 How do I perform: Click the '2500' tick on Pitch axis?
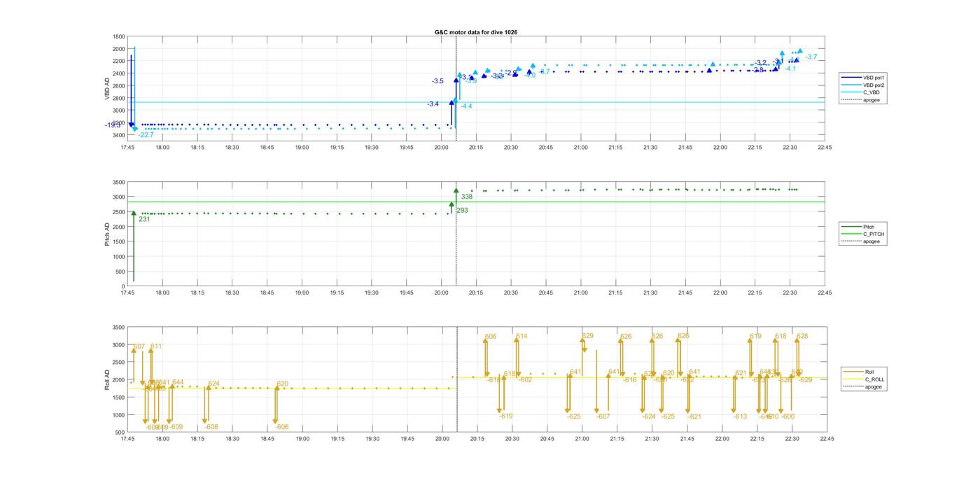coord(118,212)
